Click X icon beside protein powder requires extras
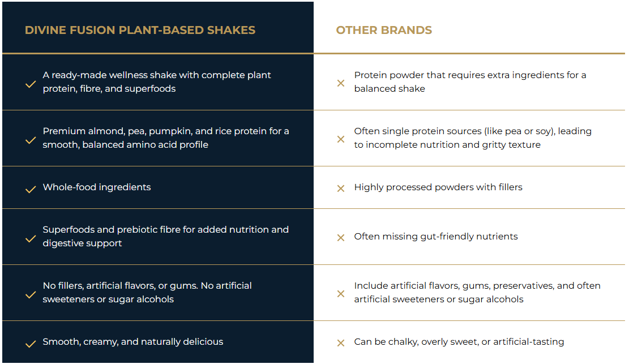 click(x=341, y=83)
